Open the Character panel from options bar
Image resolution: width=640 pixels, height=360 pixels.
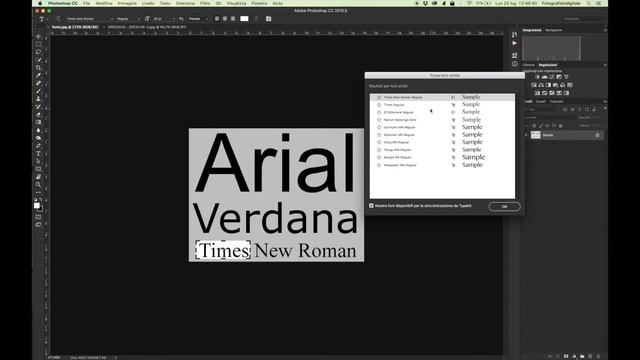[x=269, y=19]
